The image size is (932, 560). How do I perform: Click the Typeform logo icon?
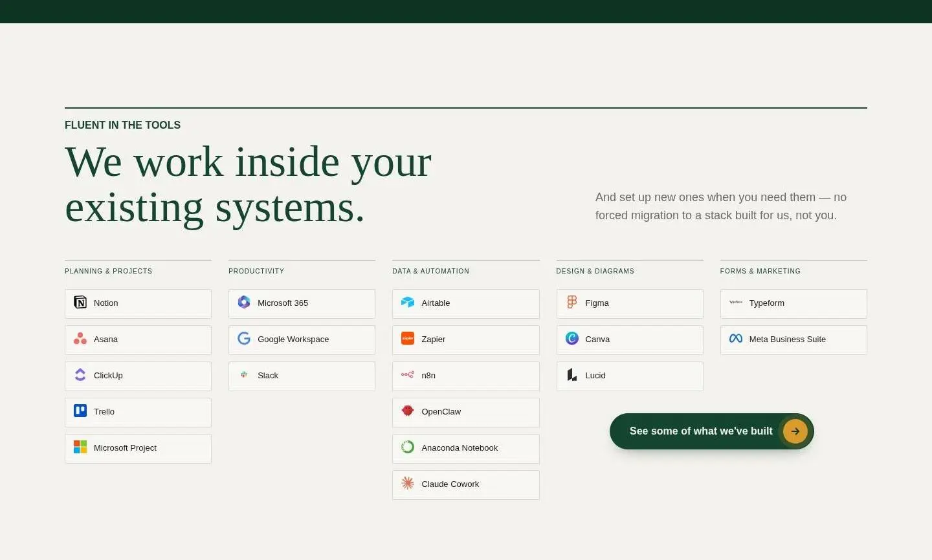(x=736, y=302)
